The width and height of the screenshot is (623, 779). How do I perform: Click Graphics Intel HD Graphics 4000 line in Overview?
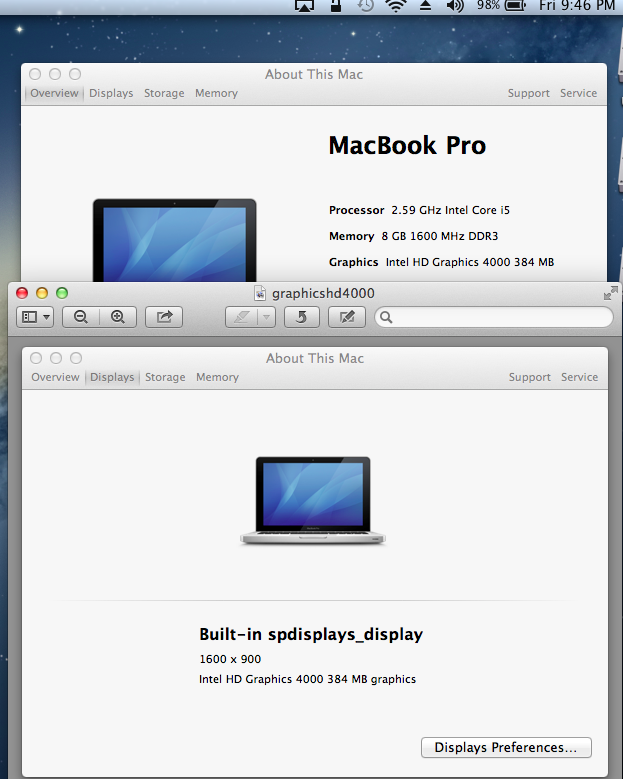[441, 262]
